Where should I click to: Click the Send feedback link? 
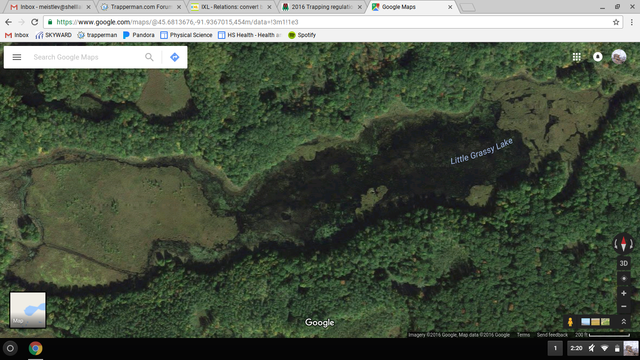click(x=552, y=335)
